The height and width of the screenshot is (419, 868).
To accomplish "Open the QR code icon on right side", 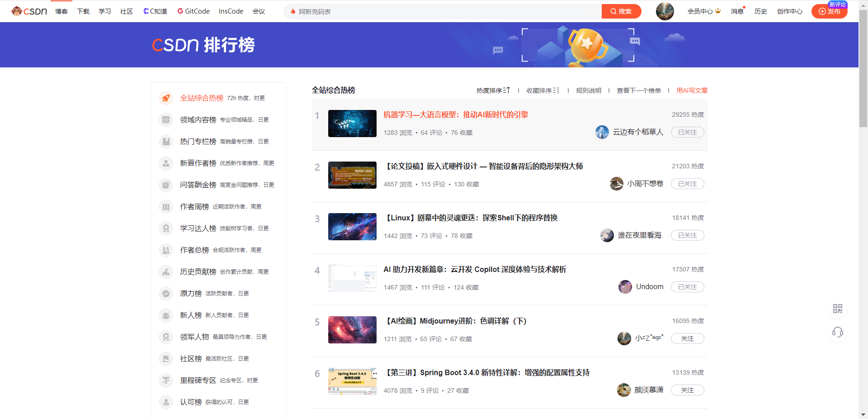I will 837,309.
